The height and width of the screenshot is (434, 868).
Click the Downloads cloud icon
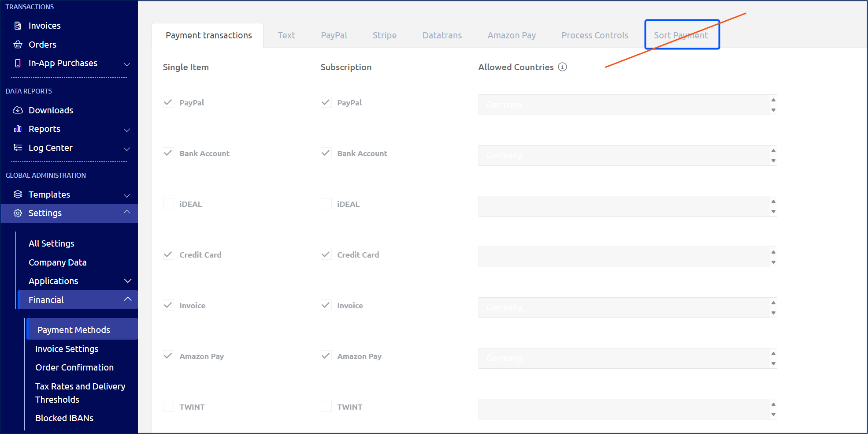[18, 110]
